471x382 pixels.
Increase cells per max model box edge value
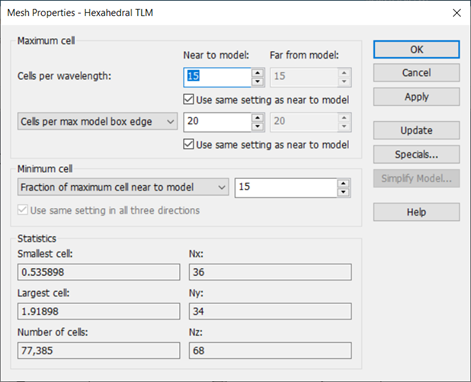point(257,117)
